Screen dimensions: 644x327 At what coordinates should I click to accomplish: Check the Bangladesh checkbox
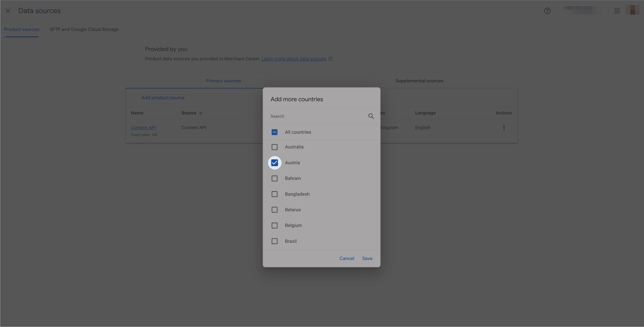coord(275,194)
